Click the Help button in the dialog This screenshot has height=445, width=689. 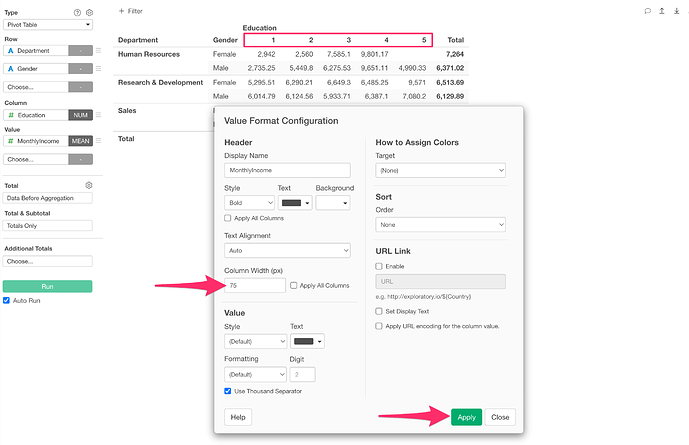pos(238,417)
